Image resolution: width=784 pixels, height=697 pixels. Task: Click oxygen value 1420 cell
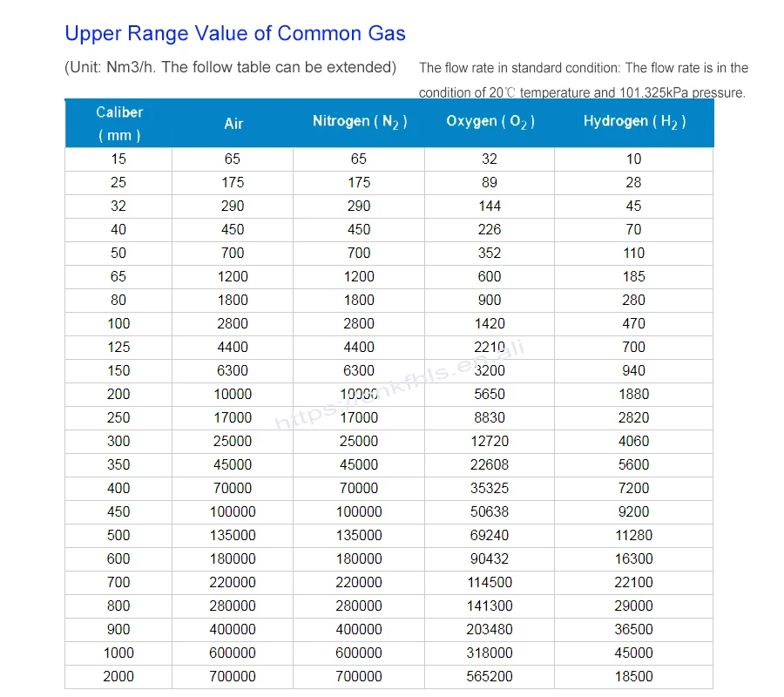(490, 323)
